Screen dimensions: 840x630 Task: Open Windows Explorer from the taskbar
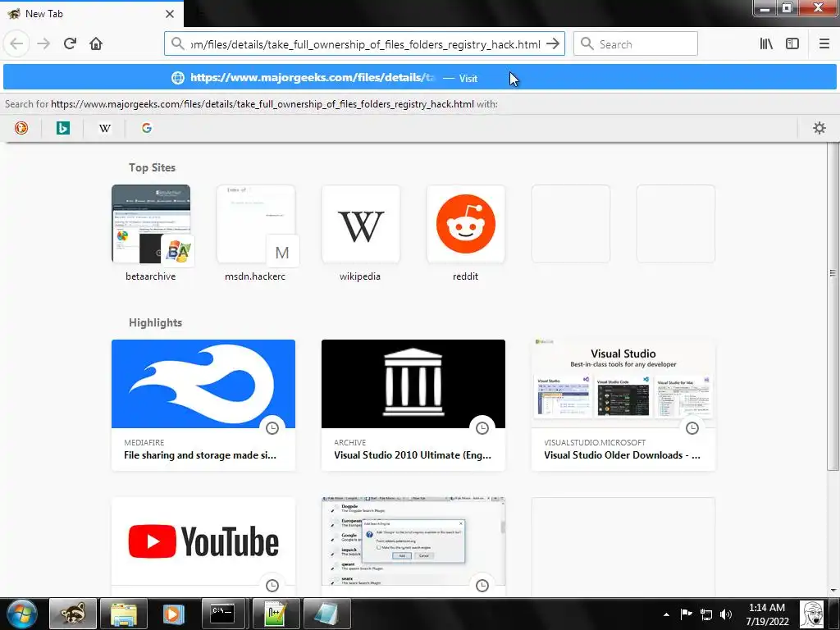click(124, 614)
